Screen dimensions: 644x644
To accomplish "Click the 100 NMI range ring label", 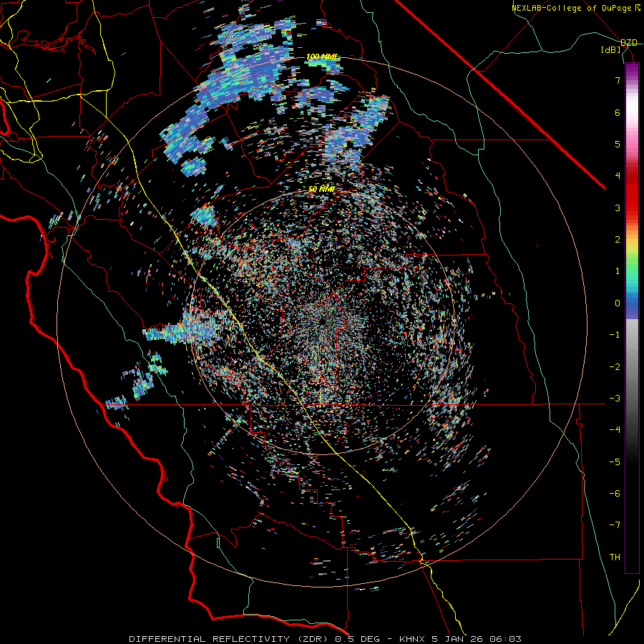I will click(x=321, y=57).
